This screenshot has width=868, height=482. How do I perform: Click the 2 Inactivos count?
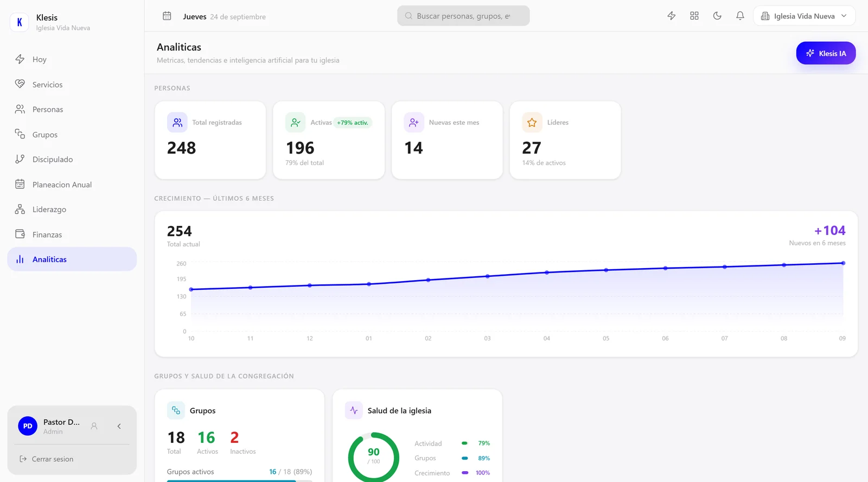pos(234,437)
